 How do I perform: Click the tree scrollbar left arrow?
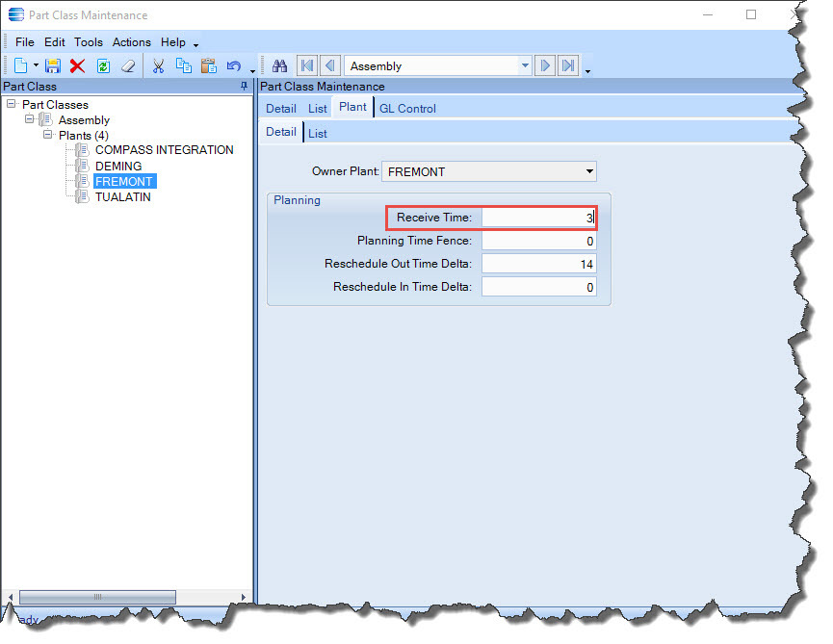[x=10, y=597]
